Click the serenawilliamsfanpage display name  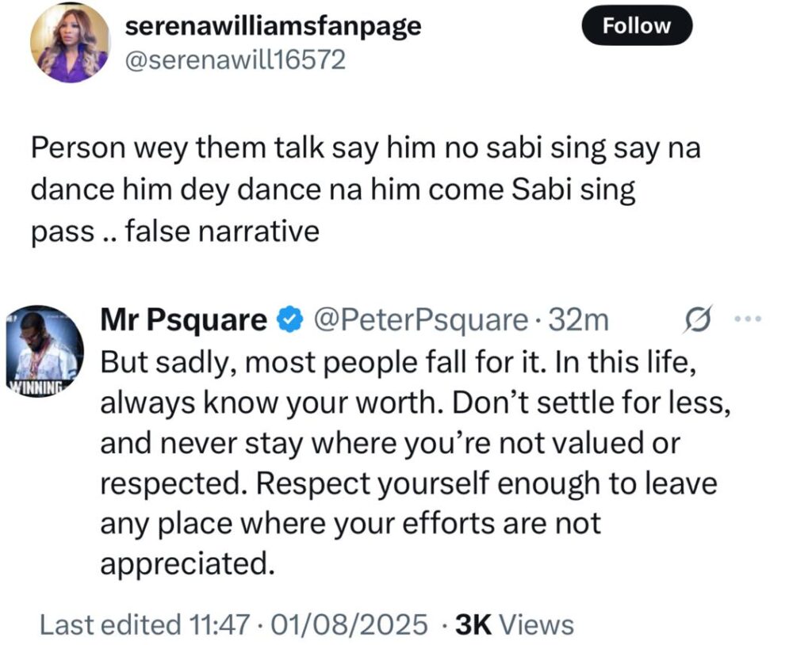click(x=274, y=26)
